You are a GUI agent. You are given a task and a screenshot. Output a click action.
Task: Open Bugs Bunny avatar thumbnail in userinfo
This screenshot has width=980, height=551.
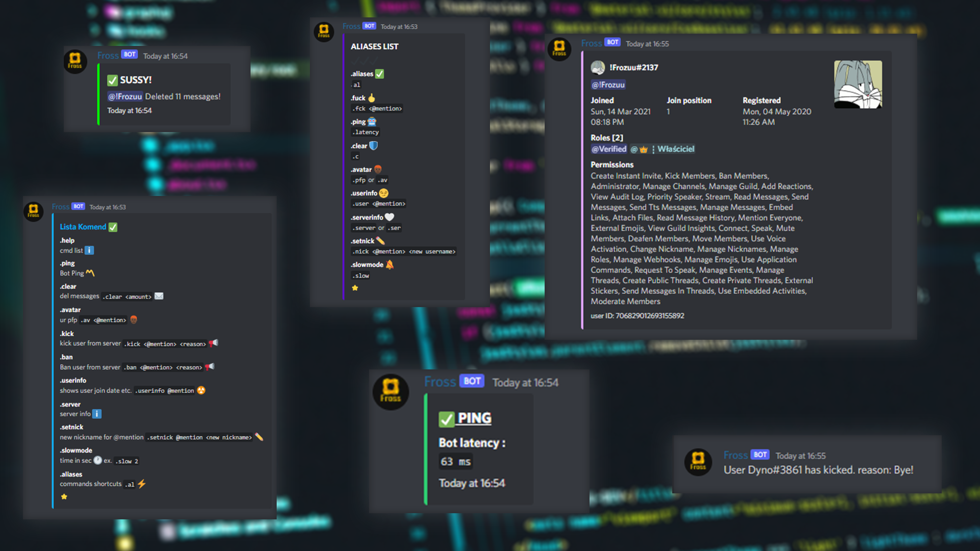(857, 85)
